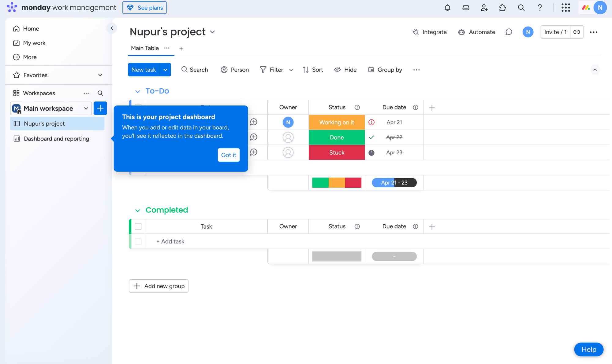The width and height of the screenshot is (612, 364).
Task: Open the apps marketplace puzzle icon
Action: coord(503,8)
